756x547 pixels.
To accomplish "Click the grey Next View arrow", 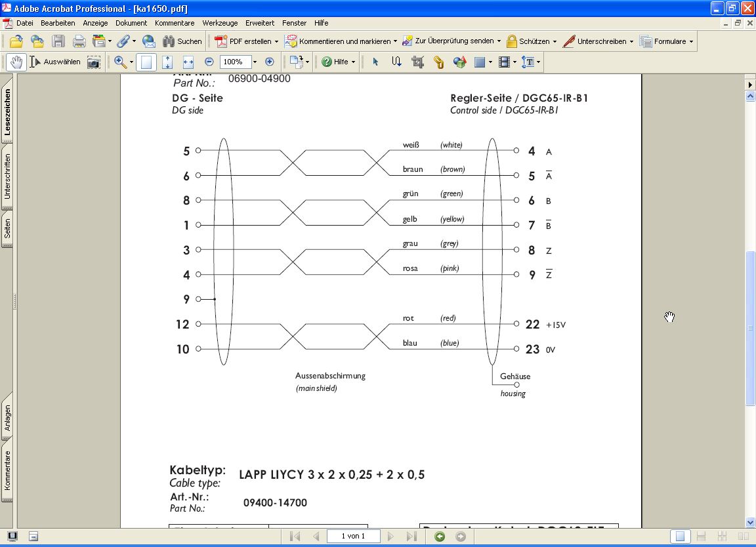I will (x=461, y=537).
